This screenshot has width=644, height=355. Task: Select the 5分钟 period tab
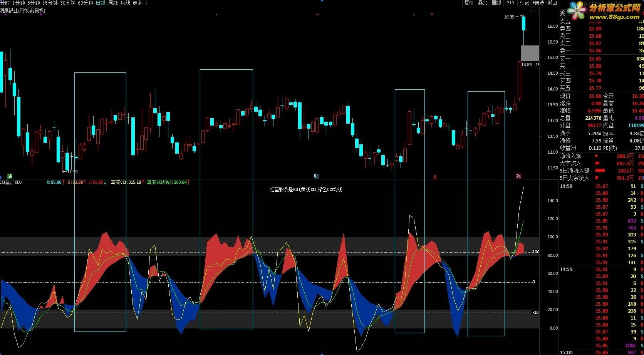(34, 3)
